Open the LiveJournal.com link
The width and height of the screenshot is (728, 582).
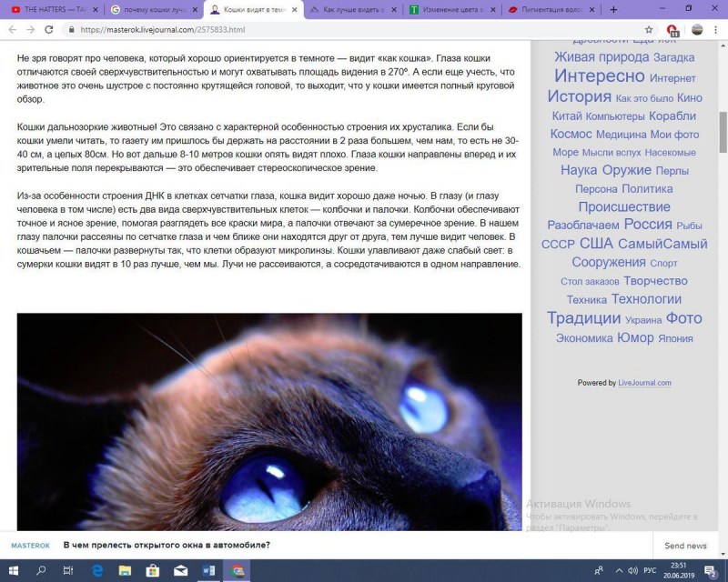pos(644,383)
